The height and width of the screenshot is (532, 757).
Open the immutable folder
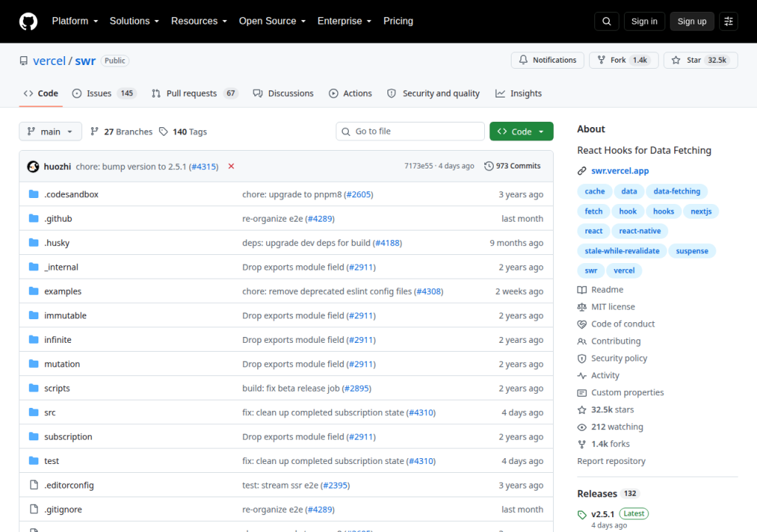[x=65, y=316]
